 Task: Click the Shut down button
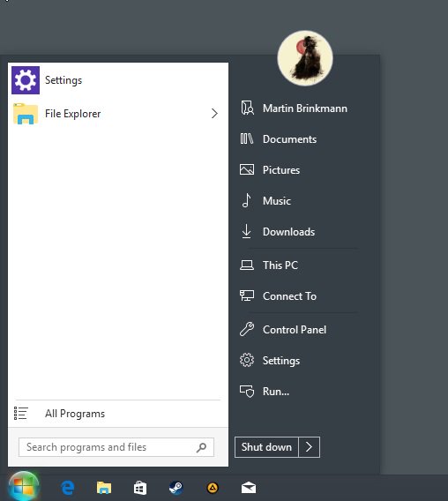click(266, 447)
